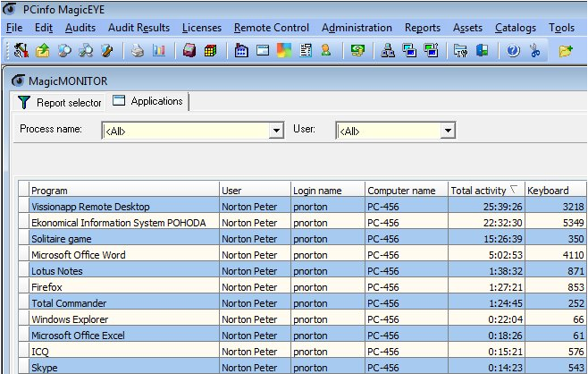The height and width of the screenshot is (374, 588).
Task: Select the Microsoft Office Word row
Action: click(x=302, y=255)
